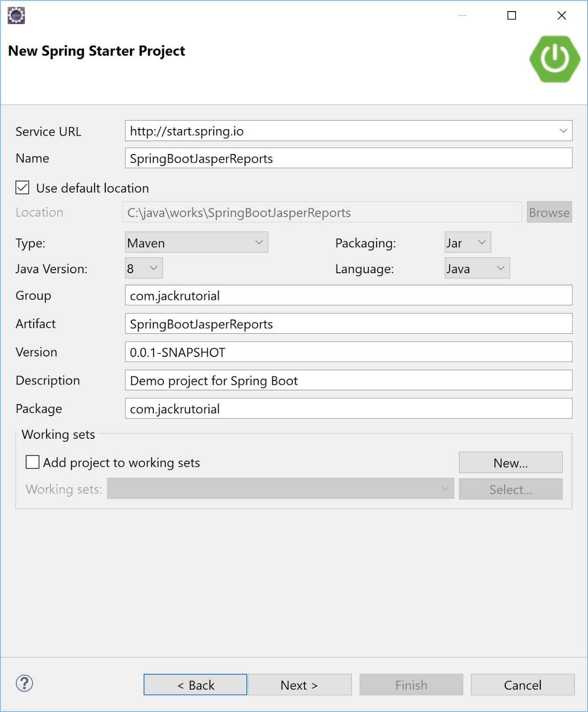Close the New Spring Starter Project dialog

(x=562, y=16)
